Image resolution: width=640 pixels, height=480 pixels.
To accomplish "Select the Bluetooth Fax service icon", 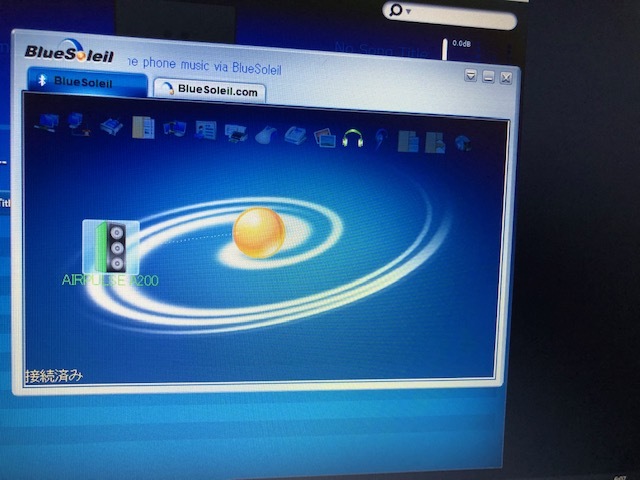I will click(296, 136).
